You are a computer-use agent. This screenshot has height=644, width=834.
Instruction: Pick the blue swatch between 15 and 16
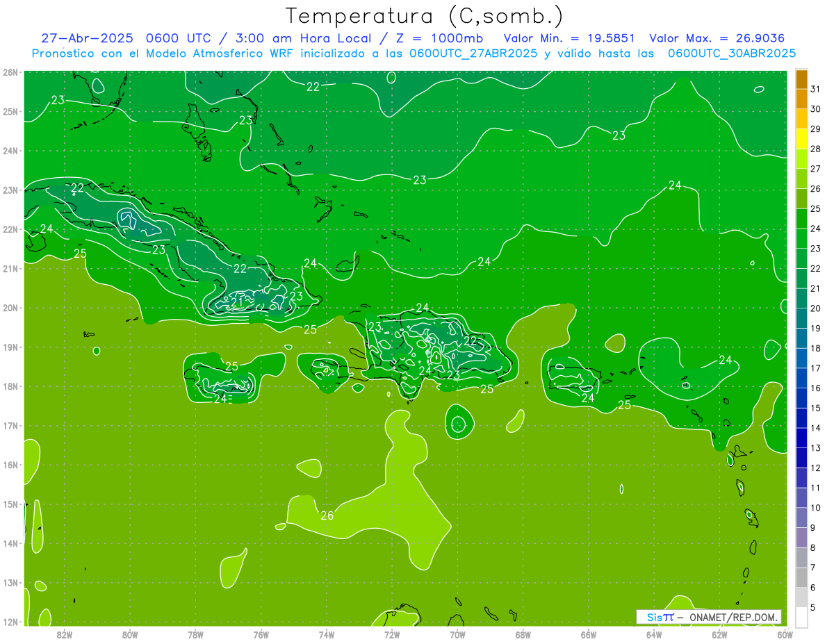point(801,398)
